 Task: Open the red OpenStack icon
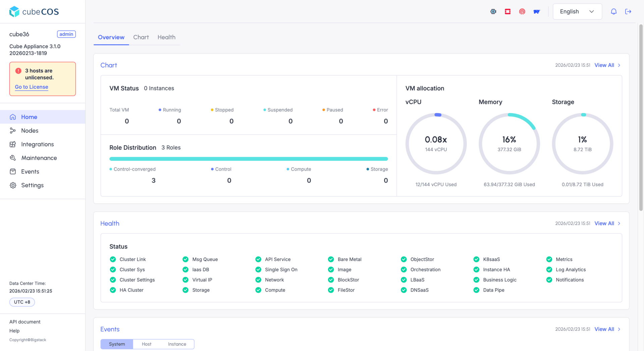(507, 11)
